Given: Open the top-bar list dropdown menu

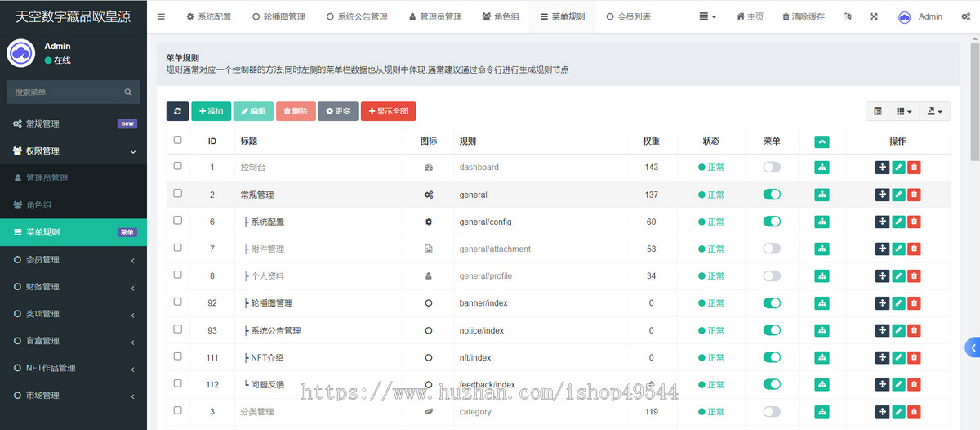Looking at the screenshot, I should coord(708,16).
